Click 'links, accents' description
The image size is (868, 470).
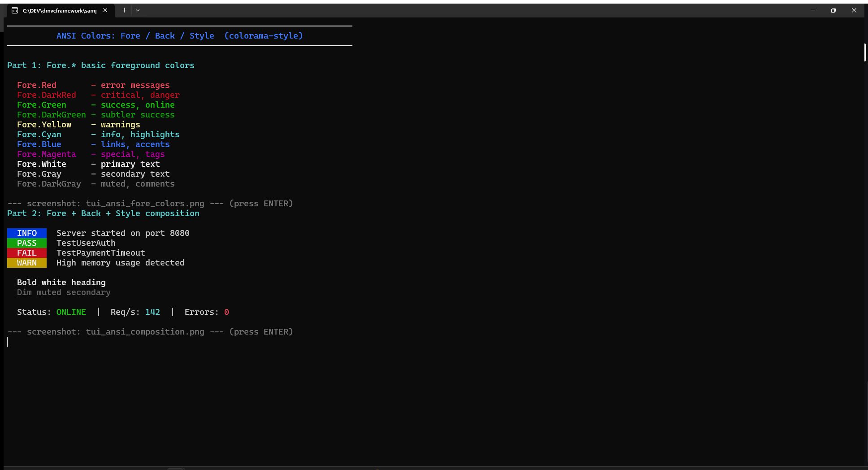[x=135, y=144]
